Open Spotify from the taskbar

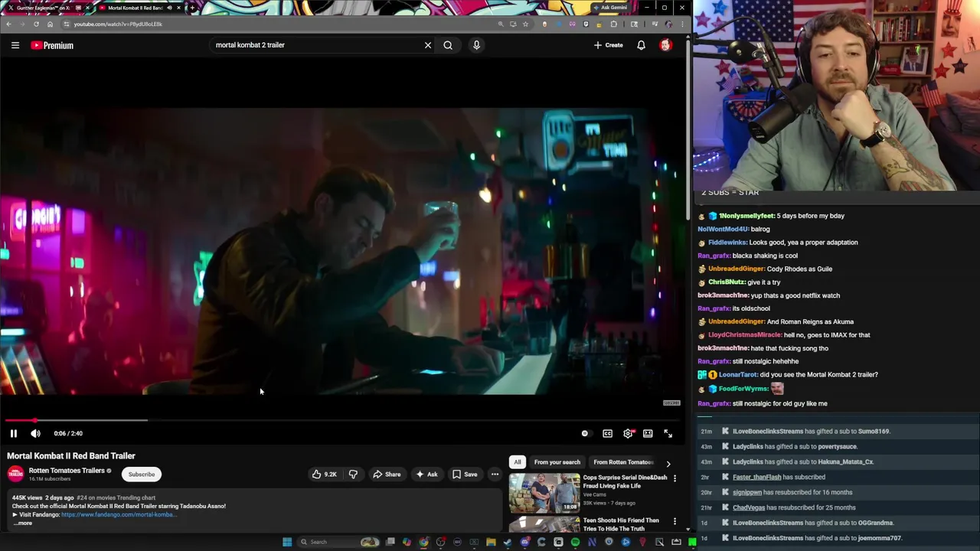coord(575,542)
